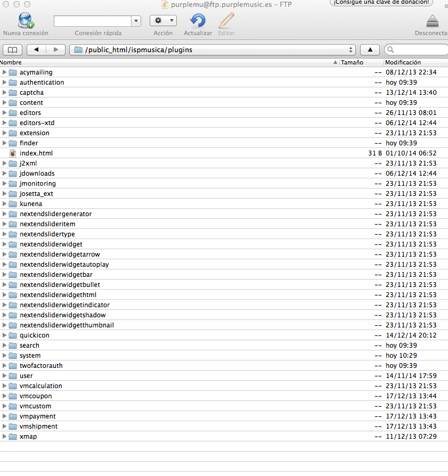
Task: Open the Acción gear menu
Action: point(163,21)
